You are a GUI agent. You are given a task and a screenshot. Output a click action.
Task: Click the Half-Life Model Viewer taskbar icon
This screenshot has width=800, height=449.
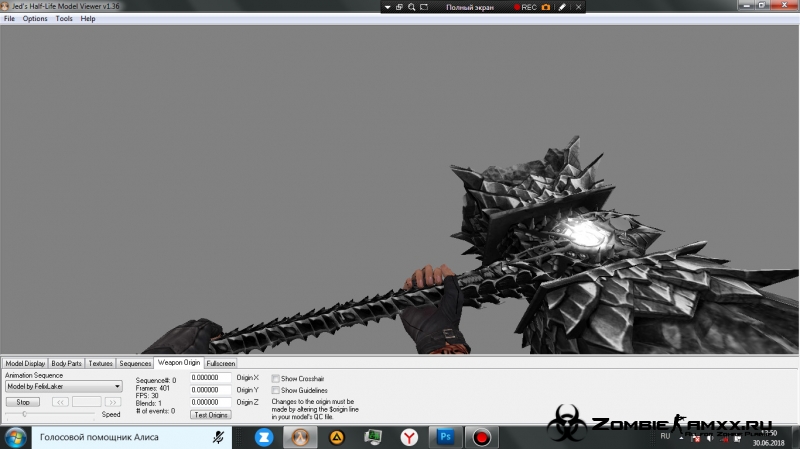pyautogui.click(x=300, y=437)
